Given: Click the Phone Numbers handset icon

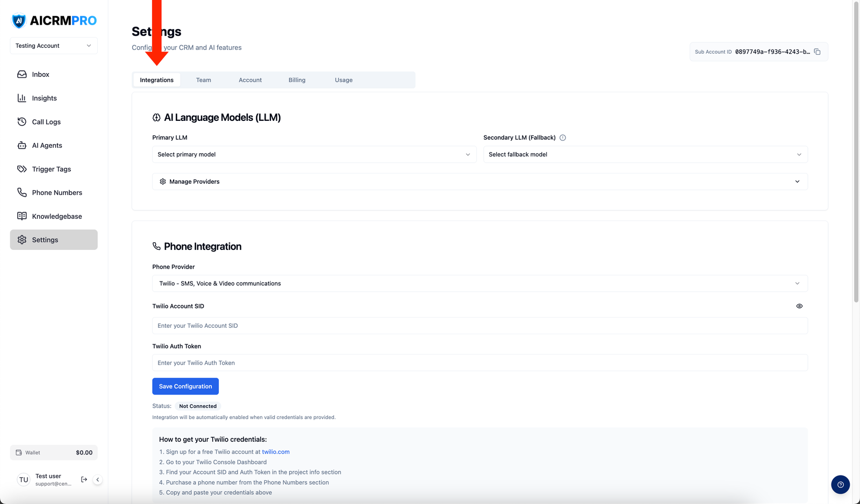Looking at the screenshot, I should pos(22,192).
